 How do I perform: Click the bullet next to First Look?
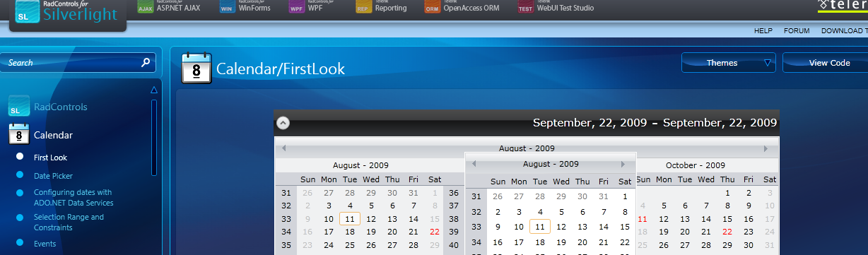click(x=19, y=157)
